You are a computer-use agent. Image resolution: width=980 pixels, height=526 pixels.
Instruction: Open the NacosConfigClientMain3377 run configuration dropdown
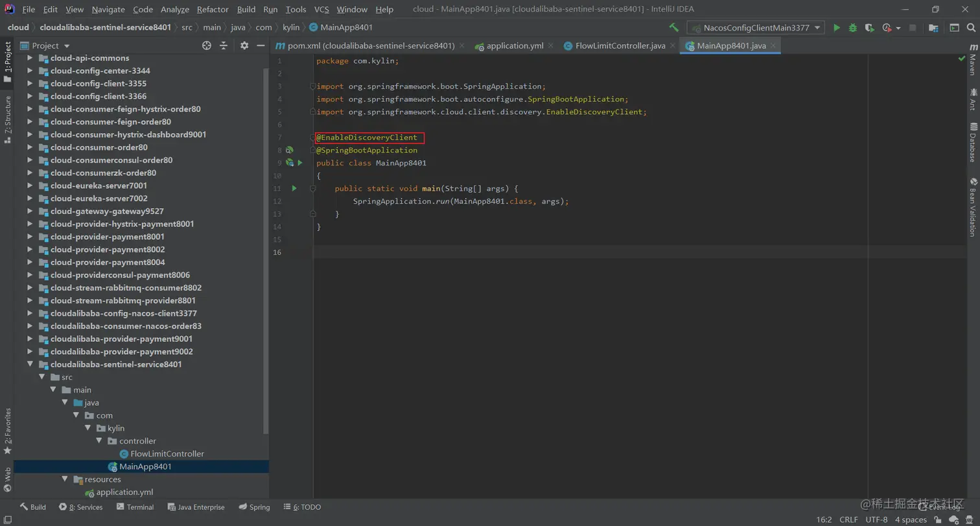756,28
